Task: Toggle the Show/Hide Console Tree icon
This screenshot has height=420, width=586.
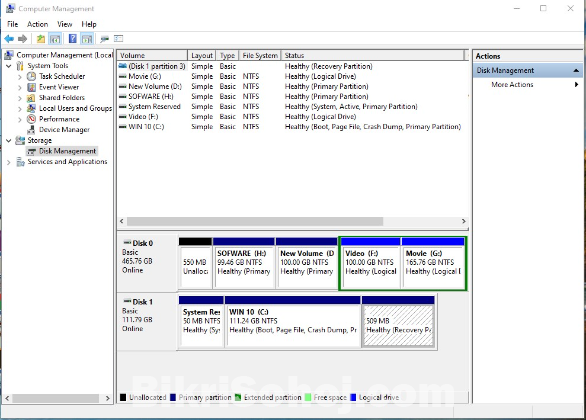Action: [x=55, y=38]
